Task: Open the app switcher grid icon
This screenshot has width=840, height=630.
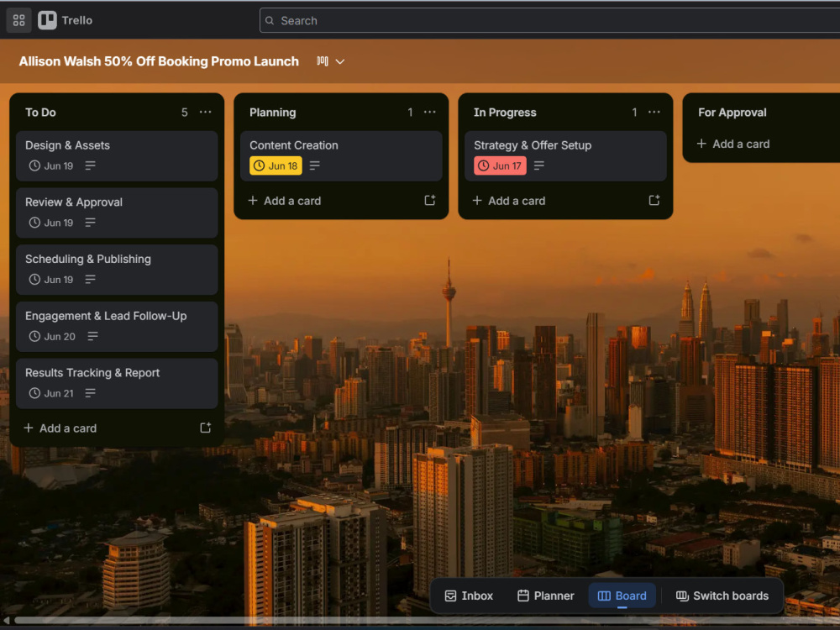Action: 18,20
